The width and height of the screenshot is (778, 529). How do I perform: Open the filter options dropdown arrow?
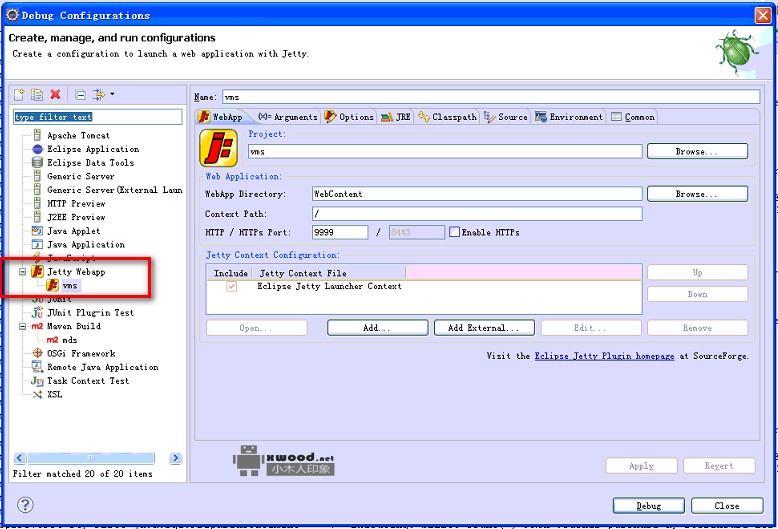coord(112,94)
